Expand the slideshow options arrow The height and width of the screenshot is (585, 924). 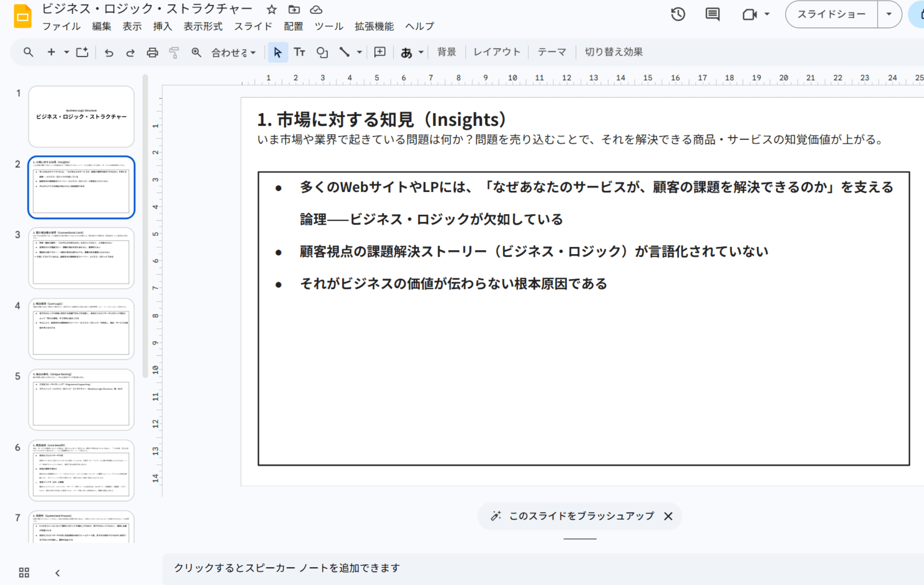[x=889, y=14]
